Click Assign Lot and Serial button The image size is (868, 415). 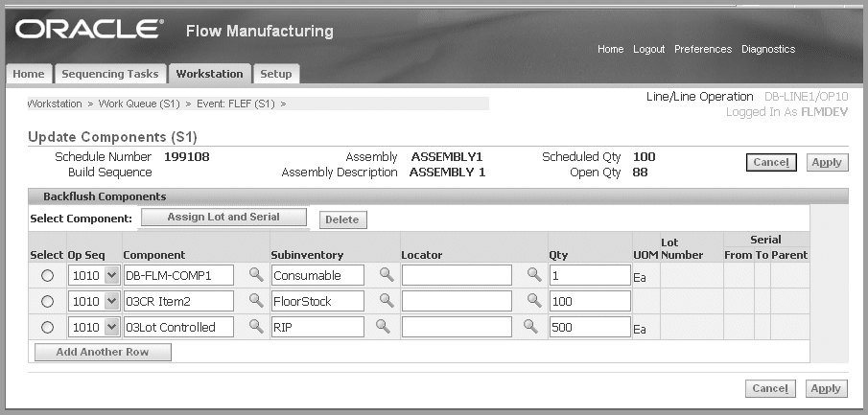coord(223,217)
